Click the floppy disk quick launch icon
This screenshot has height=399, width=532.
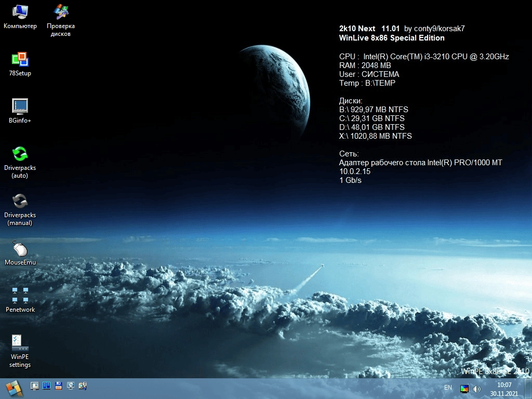pos(58,386)
